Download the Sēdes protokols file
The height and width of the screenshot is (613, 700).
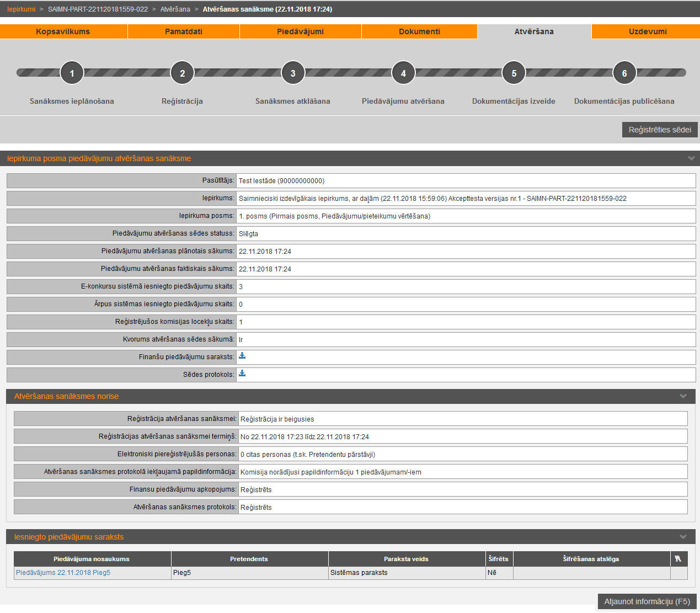pyautogui.click(x=242, y=374)
